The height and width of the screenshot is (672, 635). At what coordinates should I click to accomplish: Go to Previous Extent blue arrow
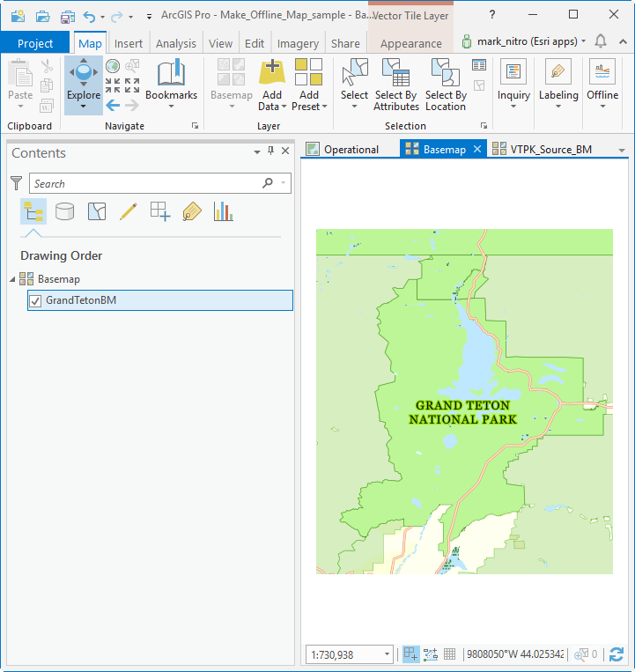113,105
